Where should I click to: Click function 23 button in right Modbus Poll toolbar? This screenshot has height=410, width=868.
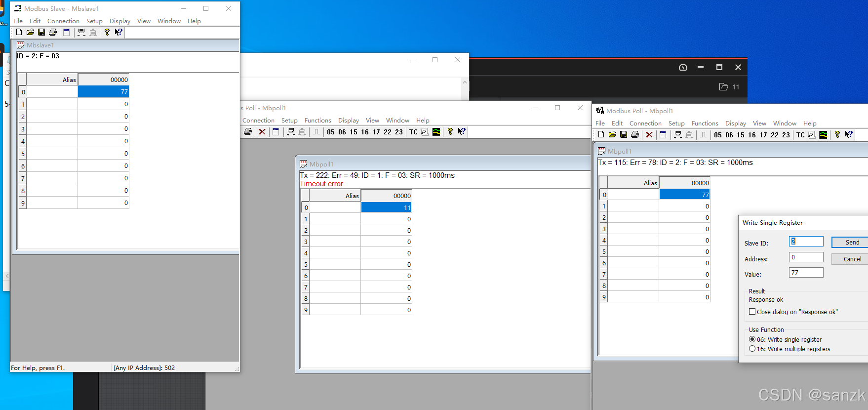click(x=786, y=135)
